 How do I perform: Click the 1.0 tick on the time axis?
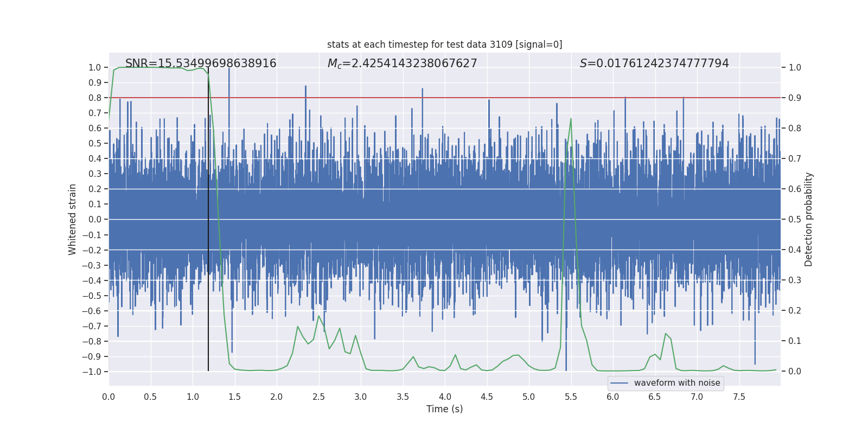(x=193, y=397)
